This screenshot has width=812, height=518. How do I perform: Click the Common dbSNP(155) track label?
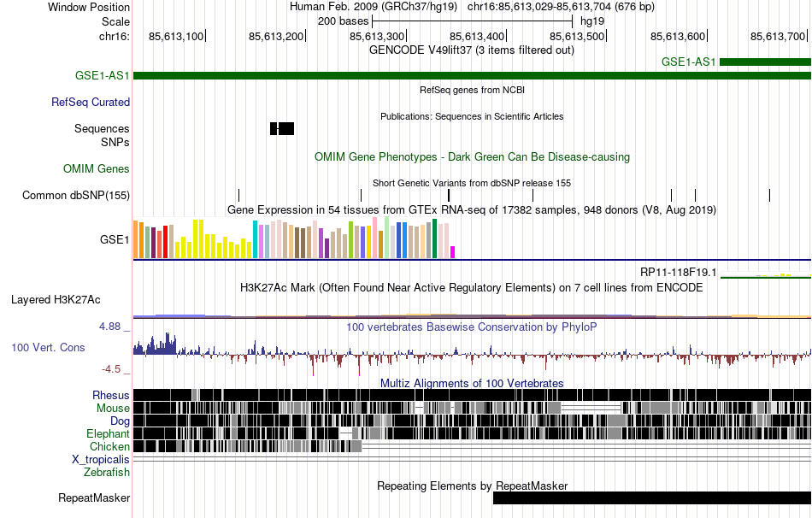point(76,195)
